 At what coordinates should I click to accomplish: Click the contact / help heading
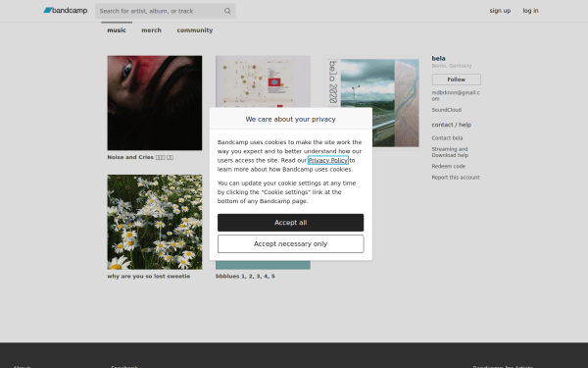click(x=451, y=125)
